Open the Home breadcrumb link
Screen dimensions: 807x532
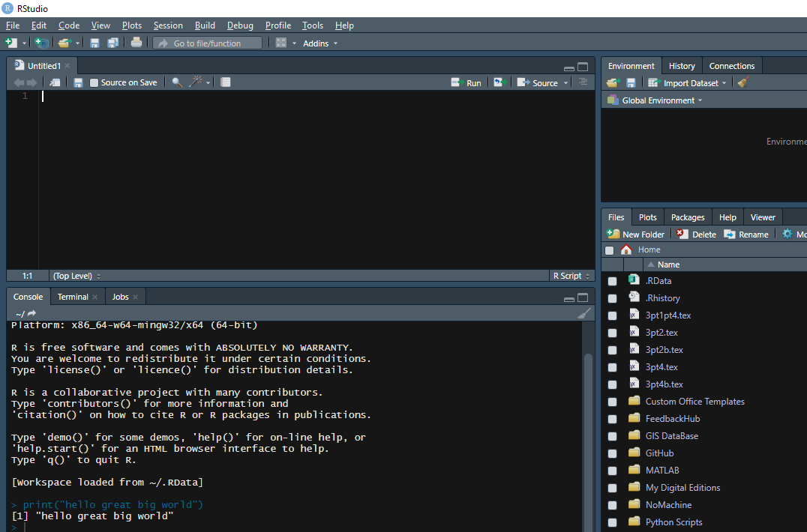(649, 250)
